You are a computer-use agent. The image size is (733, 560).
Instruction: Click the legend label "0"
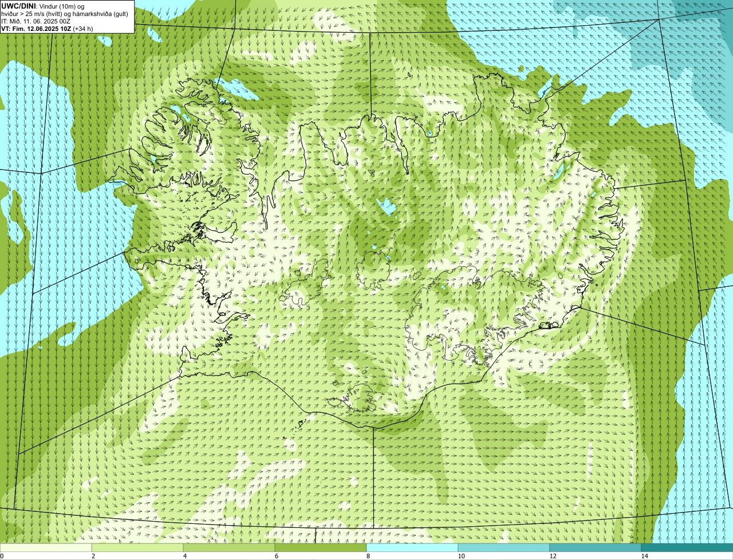tap(2, 556)
